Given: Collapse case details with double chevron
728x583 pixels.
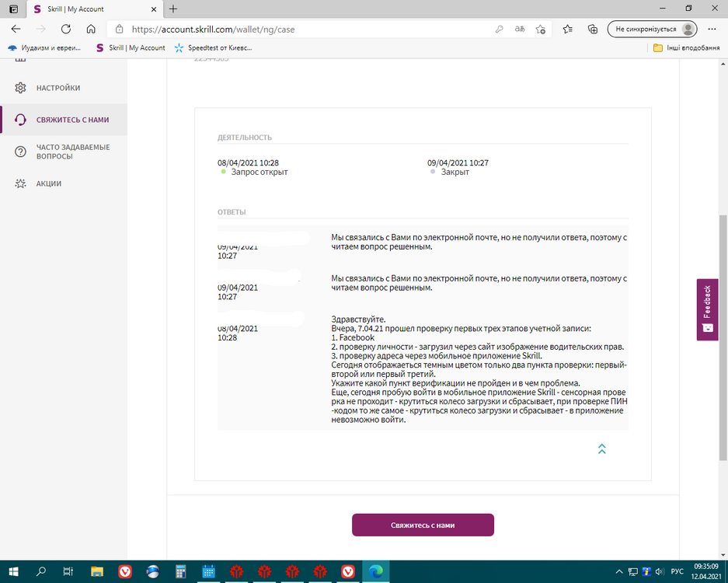Looking at the screenshot, I should [x=601, y=449].
